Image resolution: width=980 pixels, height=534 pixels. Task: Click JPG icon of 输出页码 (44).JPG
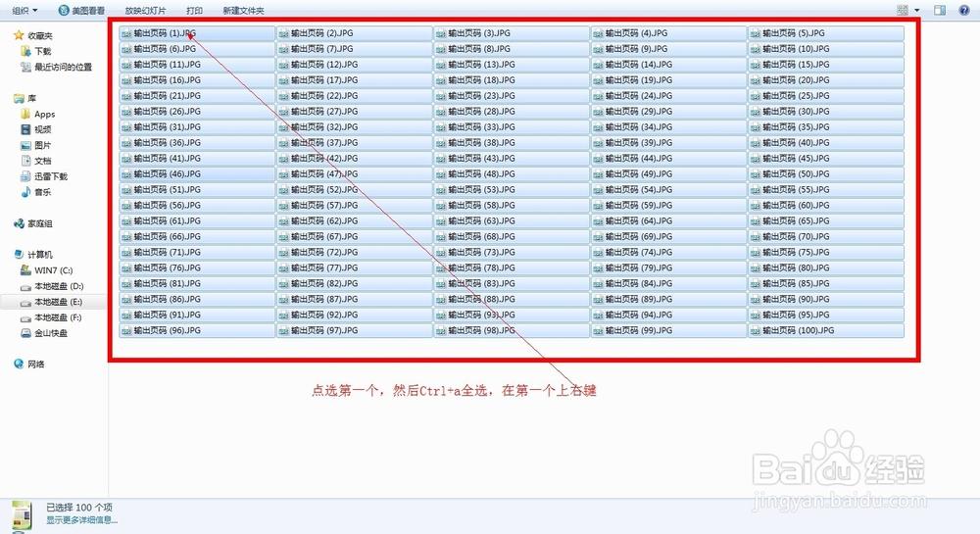click(x=598, y=158)
